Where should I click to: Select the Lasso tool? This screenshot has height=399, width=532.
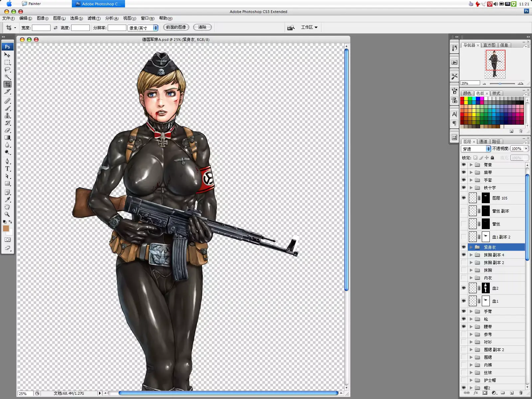7,70
